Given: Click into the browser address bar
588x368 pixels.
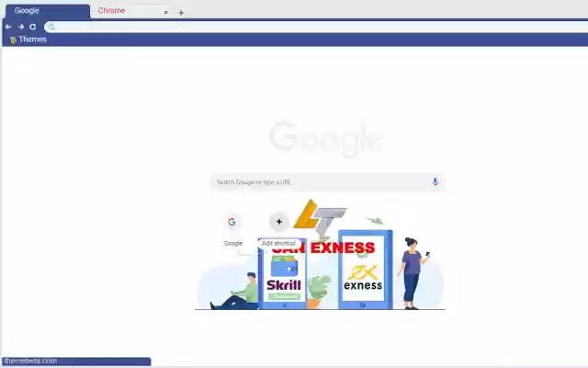Looking at the screenshot, I should click(x=316, y=27).
